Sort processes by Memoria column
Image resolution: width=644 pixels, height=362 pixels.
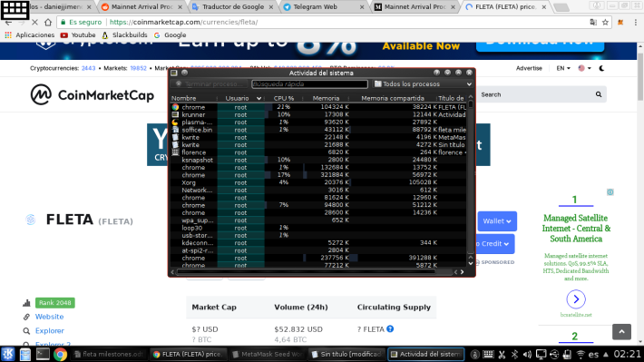pos(326,99)
